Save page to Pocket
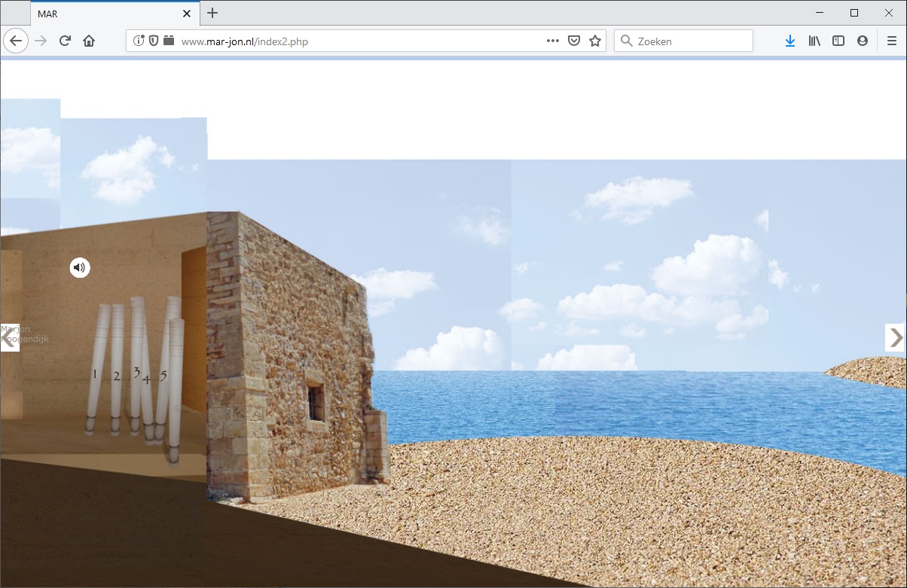 point(574,41)
